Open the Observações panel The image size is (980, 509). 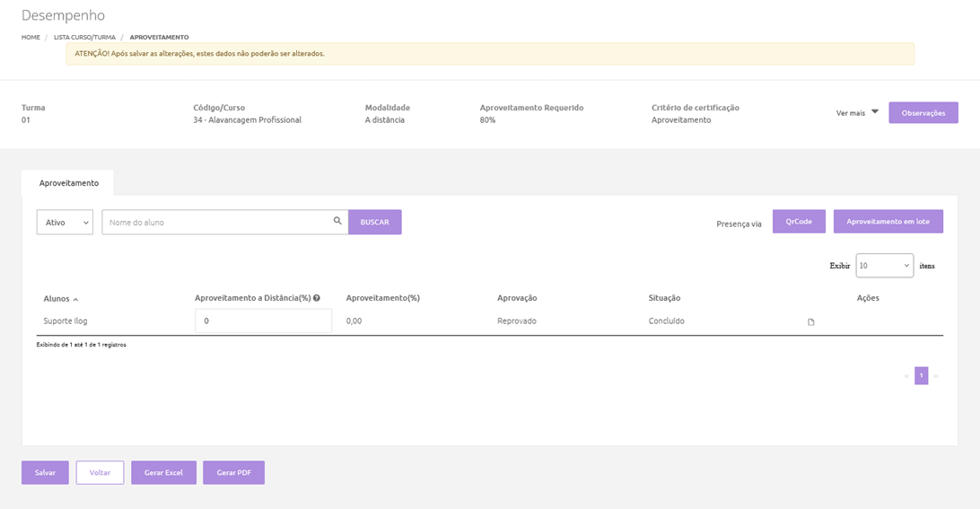point(923,113)
